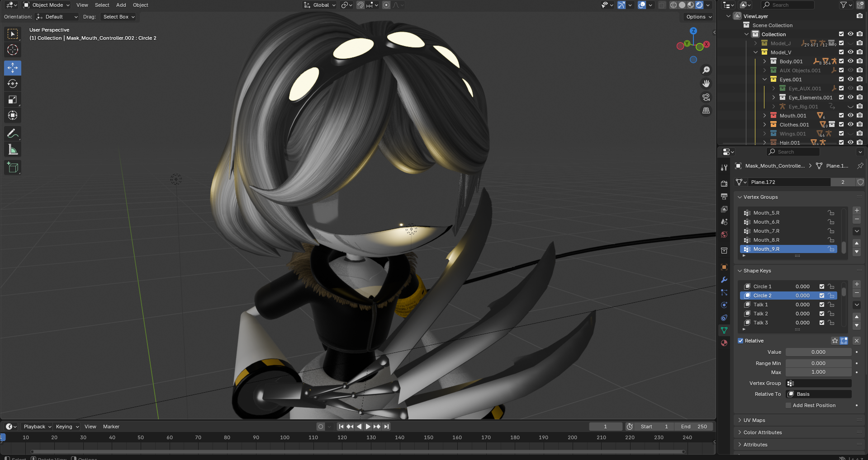This screenshot has height=460, width=868.
Task: Add a new vertex group with plus
Action: pyautogui.click(x=857, y=211)
